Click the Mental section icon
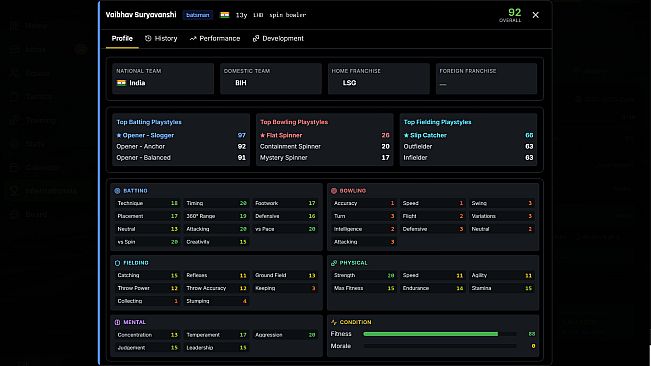 click(x=117, y=322)
